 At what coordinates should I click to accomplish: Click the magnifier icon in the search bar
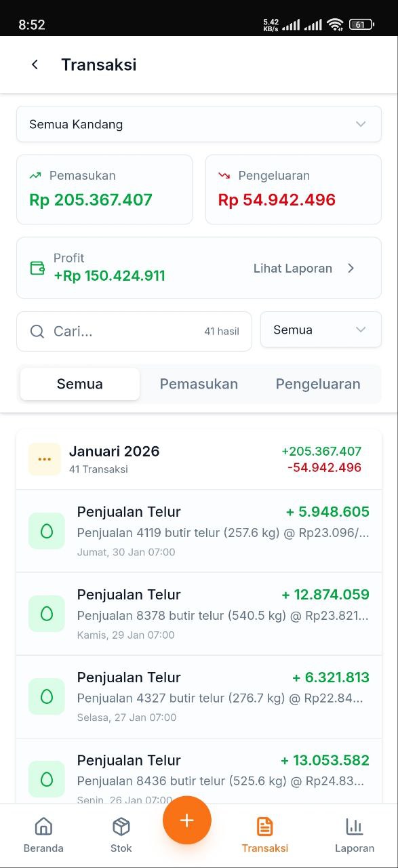(37, 331)
